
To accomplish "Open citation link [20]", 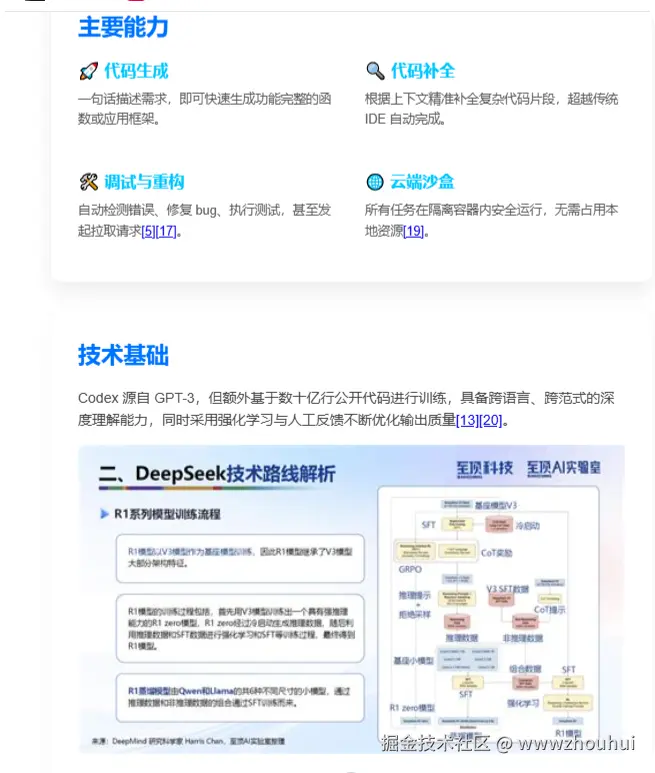I will tap(491, 421).
